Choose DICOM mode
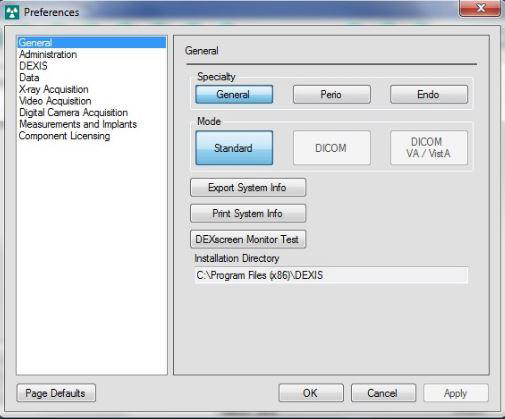The width and height of the screenshot is (505, 419). (332, 148)
